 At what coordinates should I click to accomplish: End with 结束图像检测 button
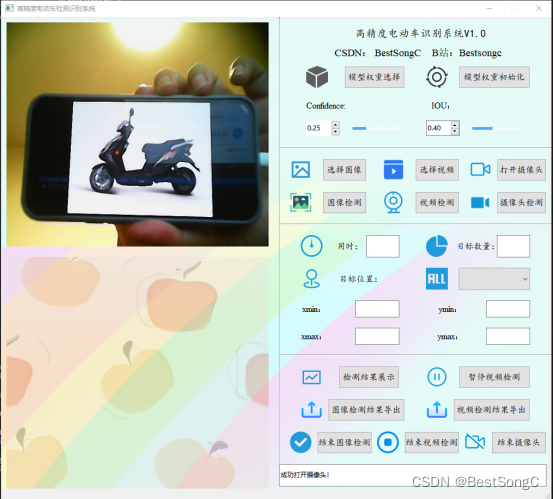point(344,442)
